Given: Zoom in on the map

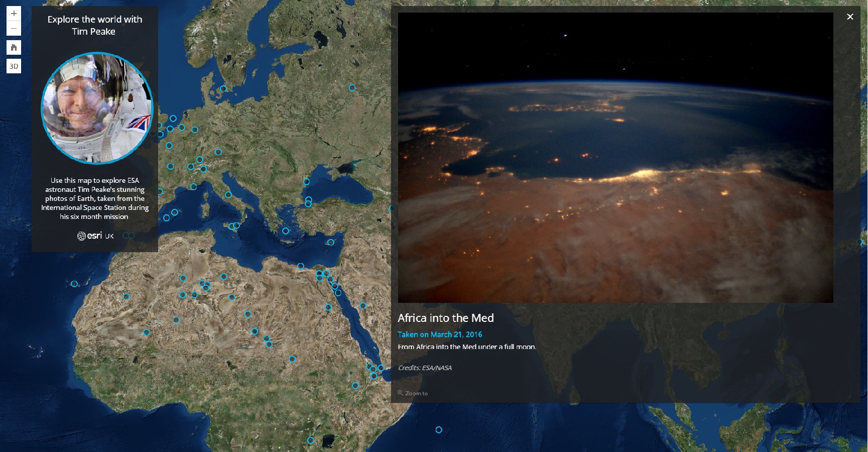Looking at the screenshot, I should pos(14,14).
